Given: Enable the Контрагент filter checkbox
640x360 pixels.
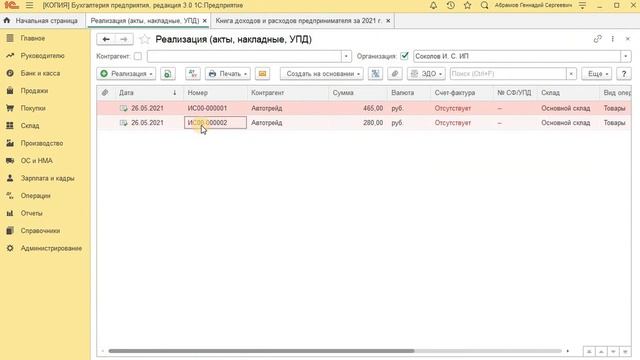Looking at the screenshot, I should tap(138, 56).
